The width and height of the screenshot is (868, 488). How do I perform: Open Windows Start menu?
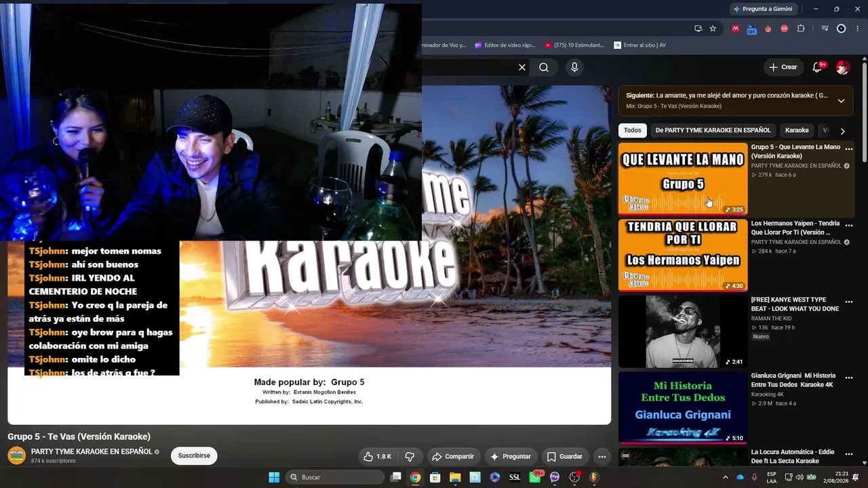point(274,477)
